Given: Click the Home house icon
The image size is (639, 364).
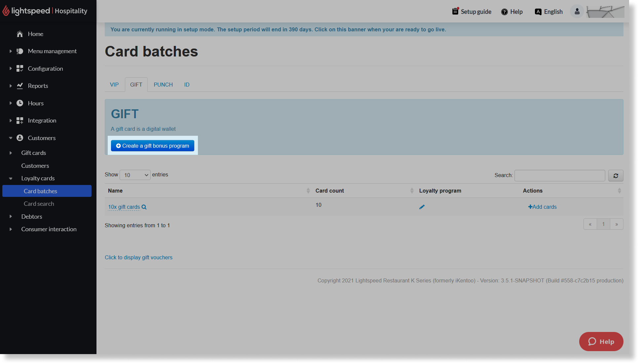Looking at the screenshot, I should click(x=20, y=34).
